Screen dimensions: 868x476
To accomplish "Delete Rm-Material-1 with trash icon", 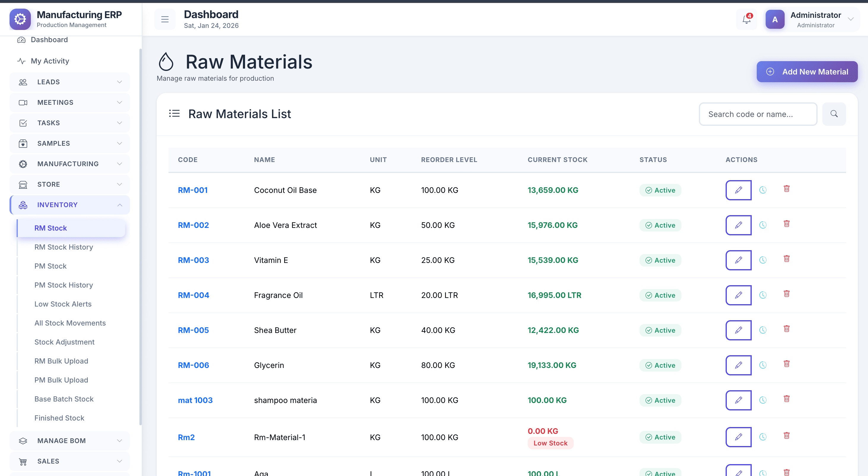I will point(786,436).
